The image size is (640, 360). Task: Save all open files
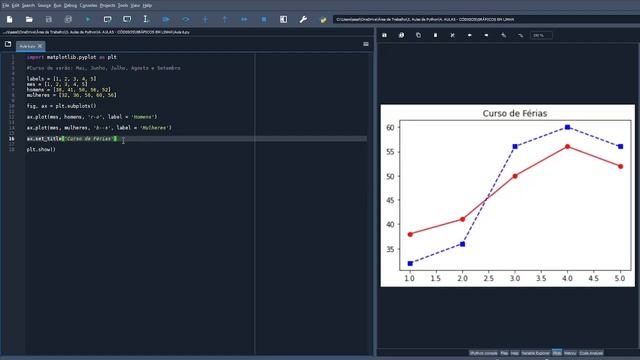point(68,19)
